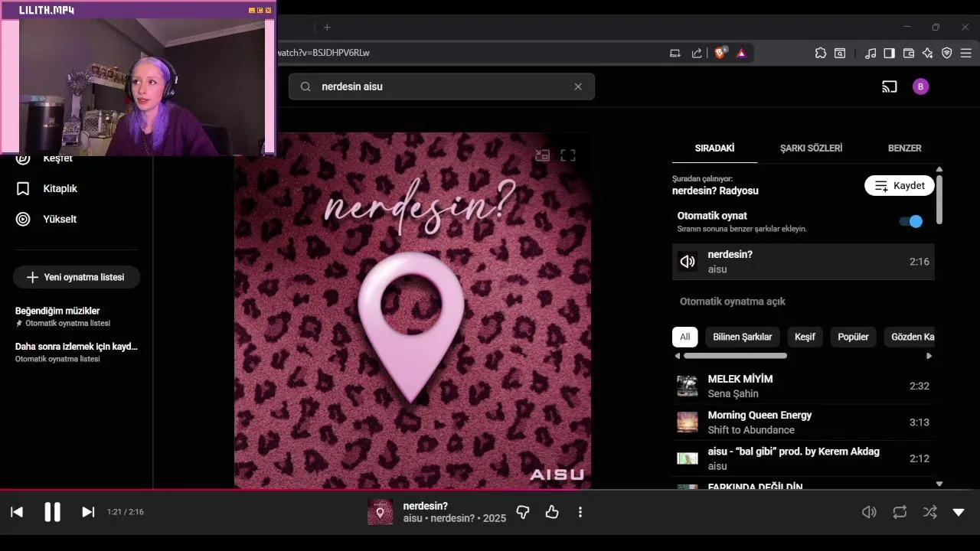Open the browser extensions puzzle icon
980x551 pixels.
pyautogui.click(x=821, y=53)
